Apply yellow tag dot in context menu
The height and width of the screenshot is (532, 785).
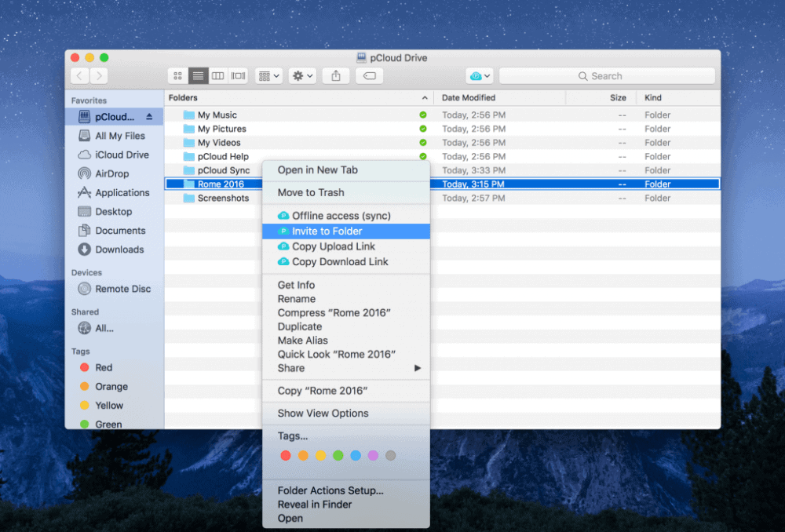[320, 455]
